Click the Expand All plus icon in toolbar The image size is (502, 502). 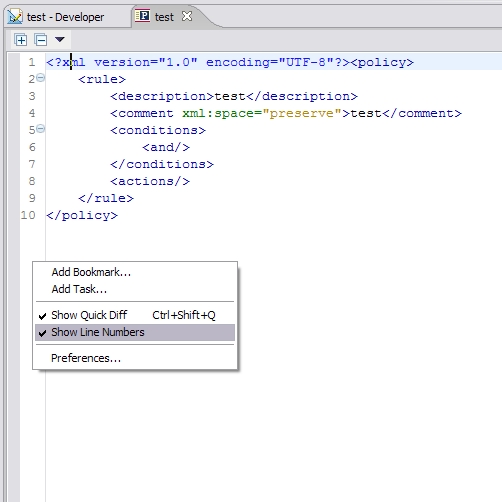tap(21, 40)
